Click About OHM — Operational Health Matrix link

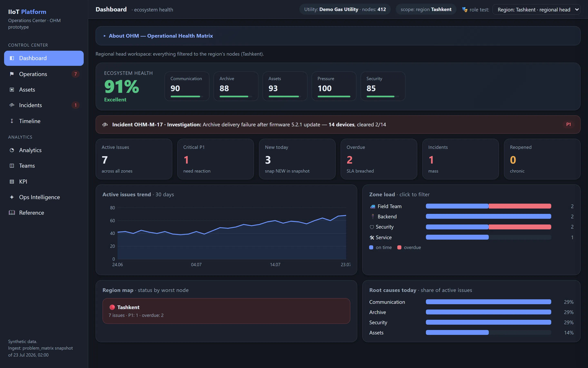(x=161, y=36)
